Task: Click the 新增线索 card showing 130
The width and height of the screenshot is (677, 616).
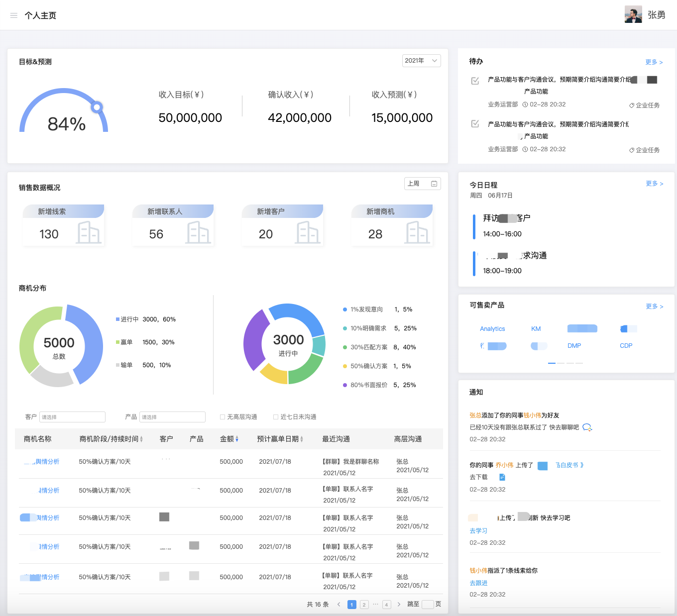Action: click(63, 225)
